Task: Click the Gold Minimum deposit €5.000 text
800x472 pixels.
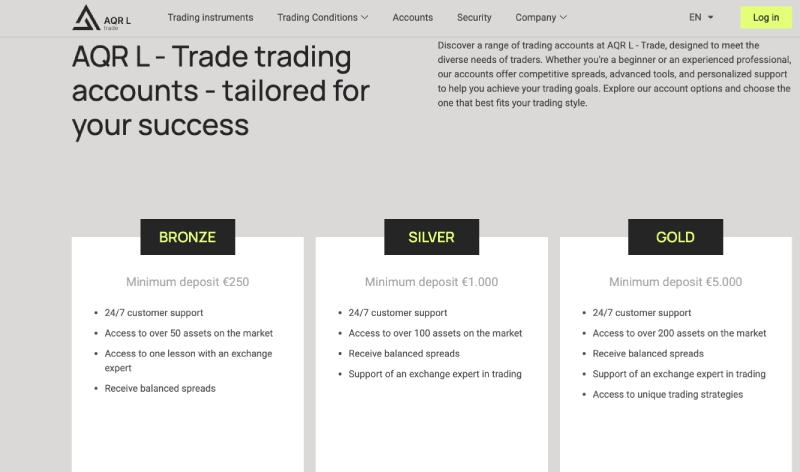Action: click(x=675, y=282)
